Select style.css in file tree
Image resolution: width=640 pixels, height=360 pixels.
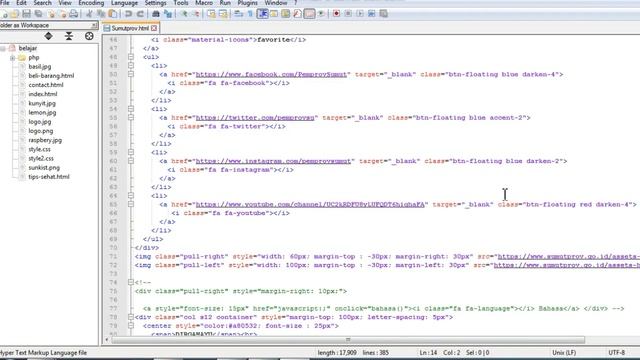(x=40, y=149)
